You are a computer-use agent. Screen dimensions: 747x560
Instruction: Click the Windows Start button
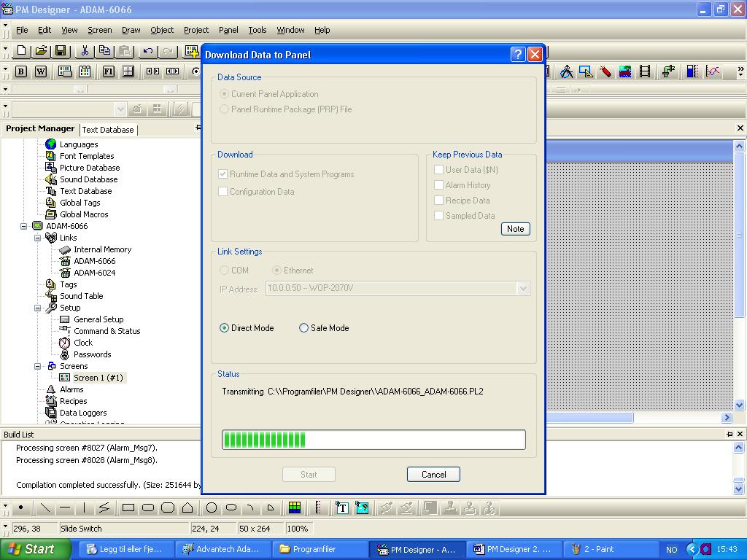(x=35, y=549)
